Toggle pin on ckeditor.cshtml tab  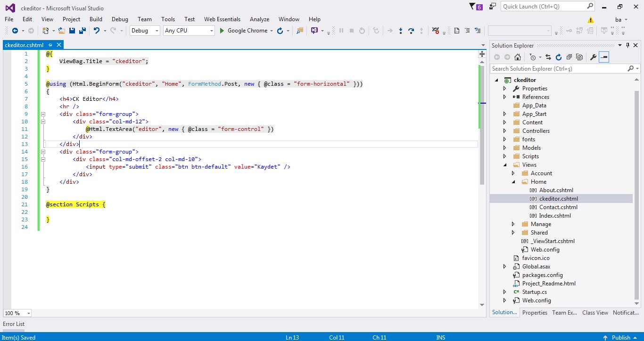coord(50,45)
